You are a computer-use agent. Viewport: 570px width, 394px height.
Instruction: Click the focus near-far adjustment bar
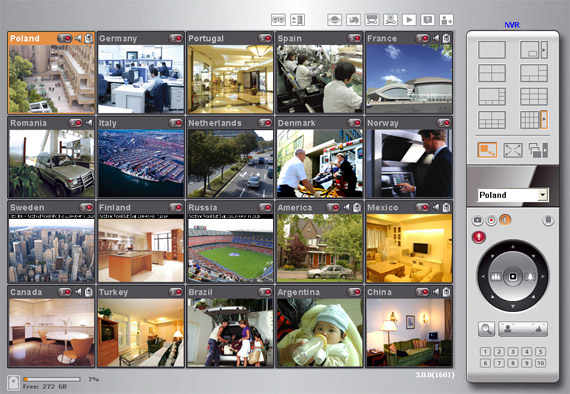click(523, 329)
